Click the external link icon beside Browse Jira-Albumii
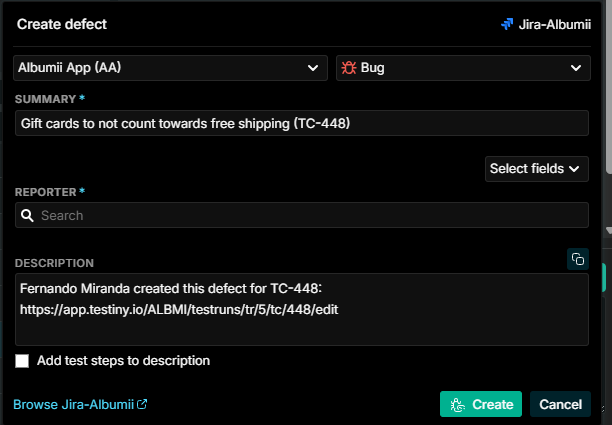 (x=142, y=404)
